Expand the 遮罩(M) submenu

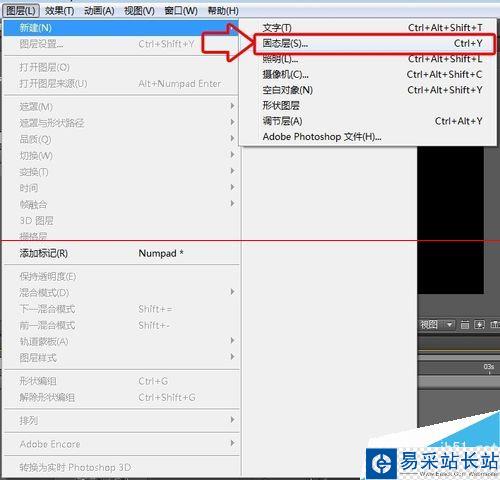[121, 107]
